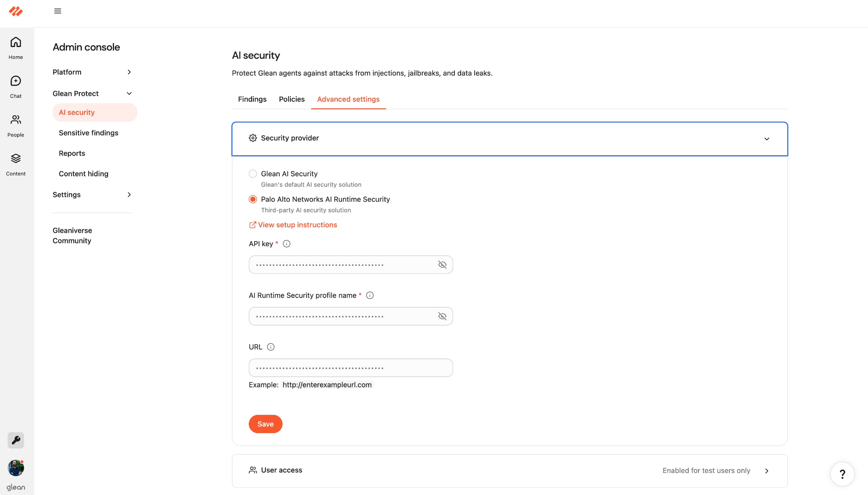Open View setup instructions link

297,225
